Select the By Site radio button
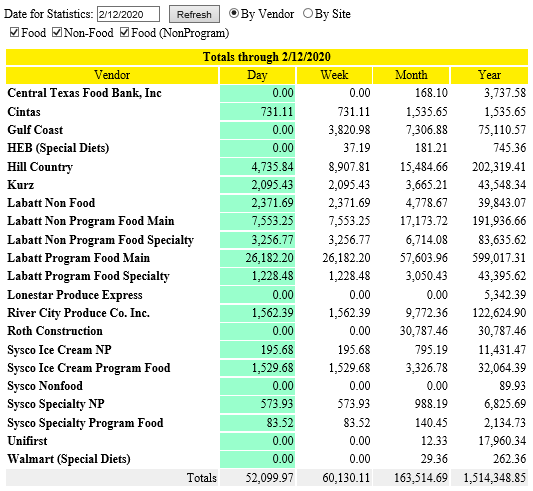The image size is (533, 491). click(308, 13)
